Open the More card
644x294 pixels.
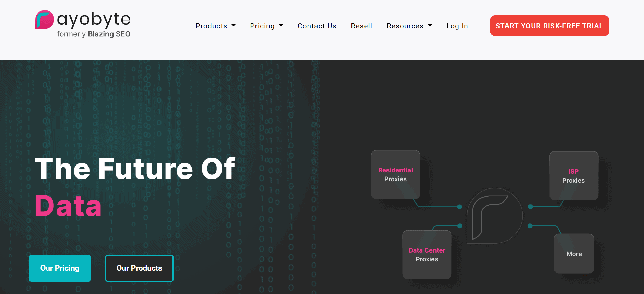[574, 254]
